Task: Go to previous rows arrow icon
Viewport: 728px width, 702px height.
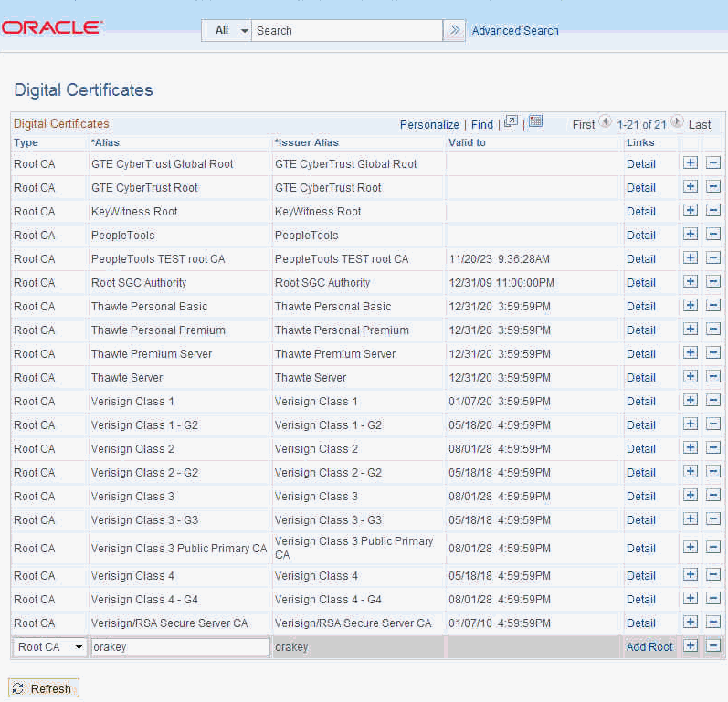Action: [605, 123]
